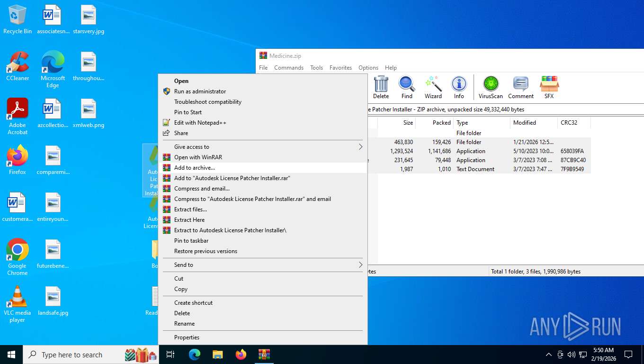Select the Adobe Acrobat desktop icon
The height and width of the screenshot is (364, 644).
18,117
